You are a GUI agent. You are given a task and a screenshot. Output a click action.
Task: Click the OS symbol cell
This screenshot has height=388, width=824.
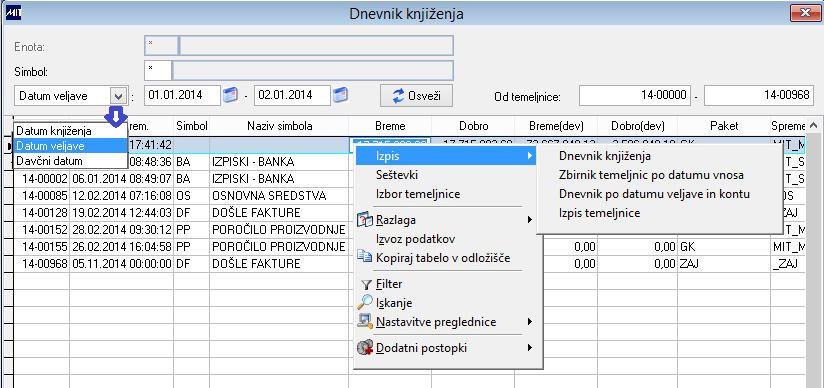pos(192,196)
